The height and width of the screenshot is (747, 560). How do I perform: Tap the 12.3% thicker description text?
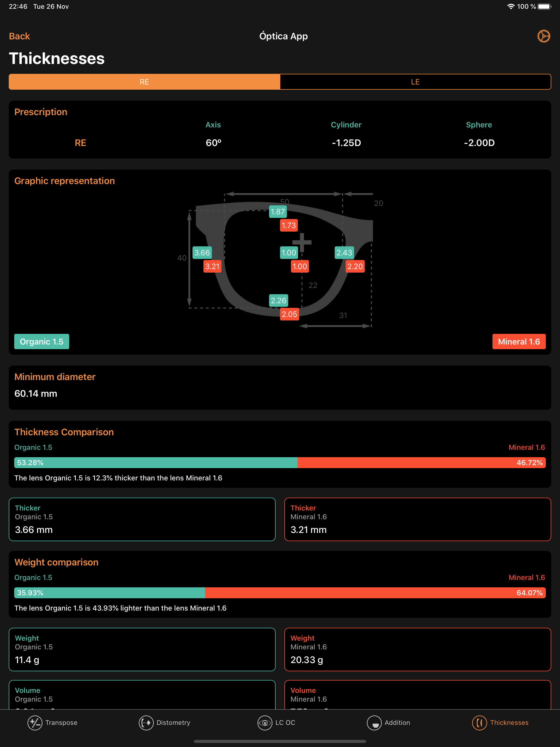118,478
